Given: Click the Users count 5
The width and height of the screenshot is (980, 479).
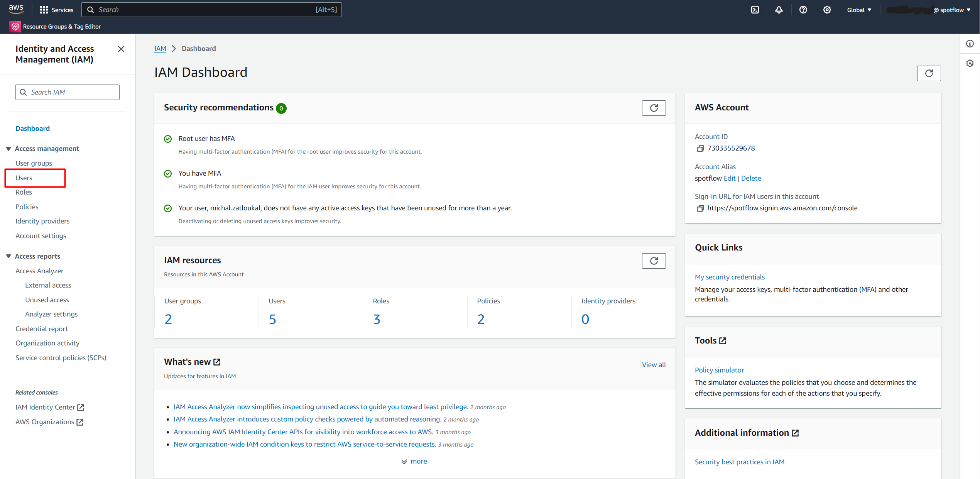Looking at the screenshot, I should click(x=272, y=319).
